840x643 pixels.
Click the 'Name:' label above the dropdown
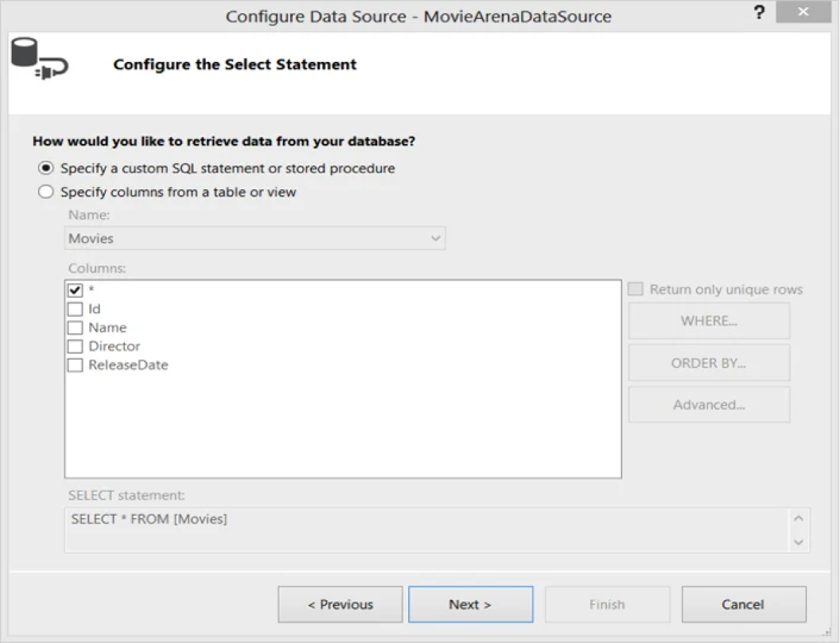tap(89, 215)
